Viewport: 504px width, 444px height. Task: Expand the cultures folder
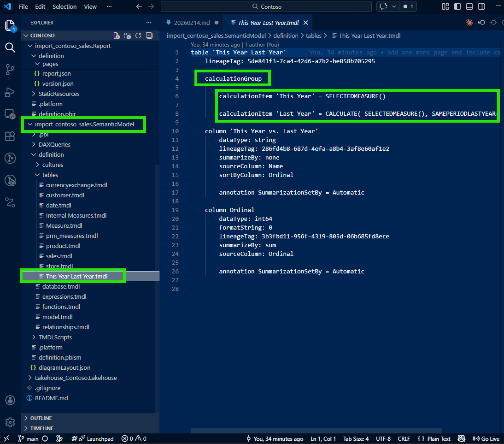tap(53, 165)
